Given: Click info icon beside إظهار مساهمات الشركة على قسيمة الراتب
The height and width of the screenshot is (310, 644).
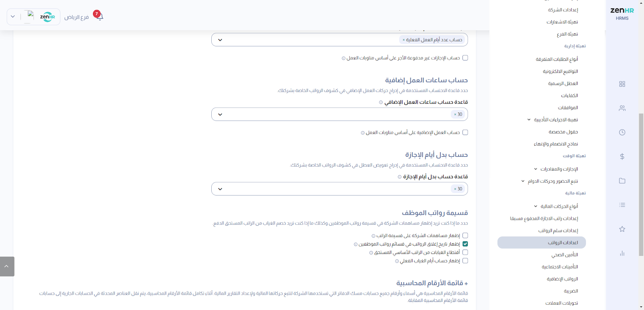Looking at the screenshot, I should (373, 236).
